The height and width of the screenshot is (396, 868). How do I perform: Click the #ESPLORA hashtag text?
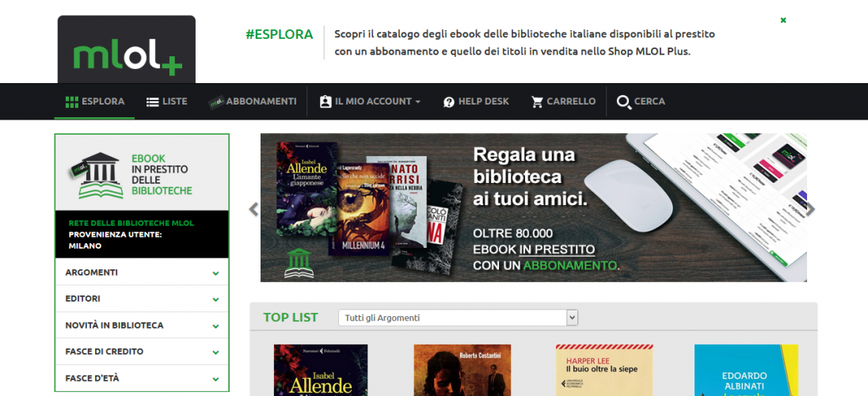point(280,34)
